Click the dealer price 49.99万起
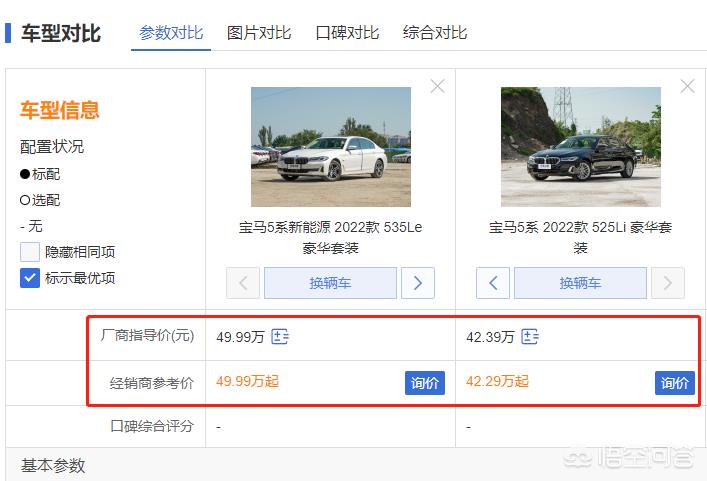The image size is (707, 481). [x=248, y=381]
